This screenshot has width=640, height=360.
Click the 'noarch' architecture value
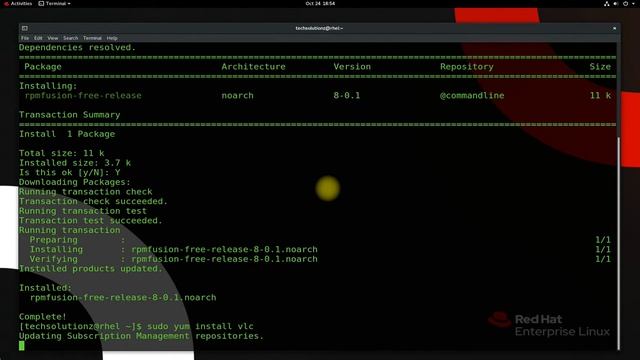(238, 96)
